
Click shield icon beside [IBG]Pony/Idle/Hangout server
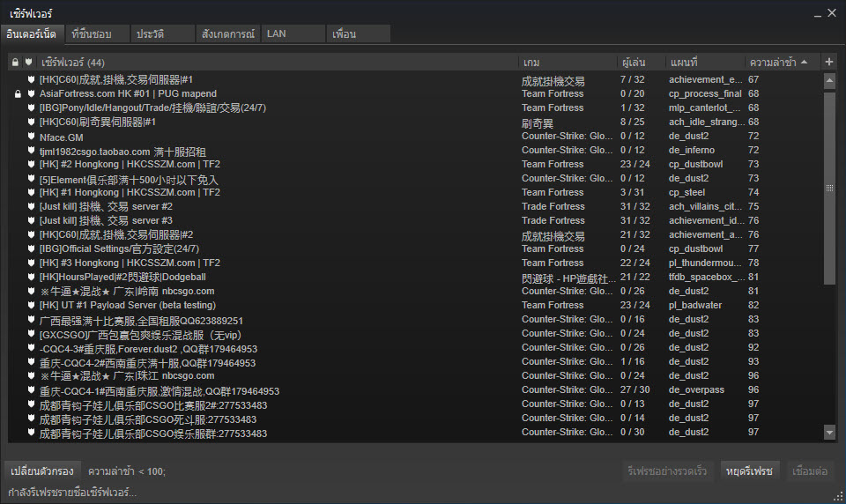click(x=31, y=107)
